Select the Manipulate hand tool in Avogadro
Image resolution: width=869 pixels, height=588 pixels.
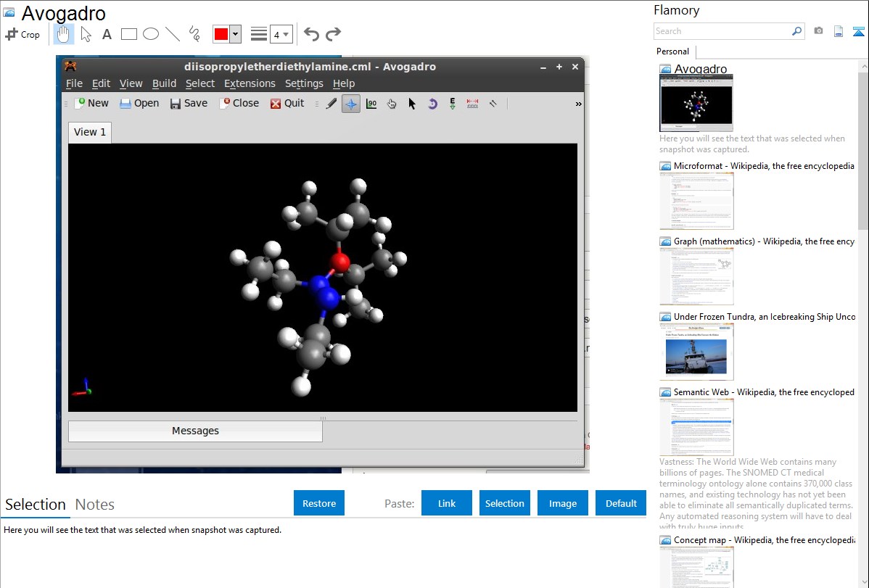[x=392, y=103]
